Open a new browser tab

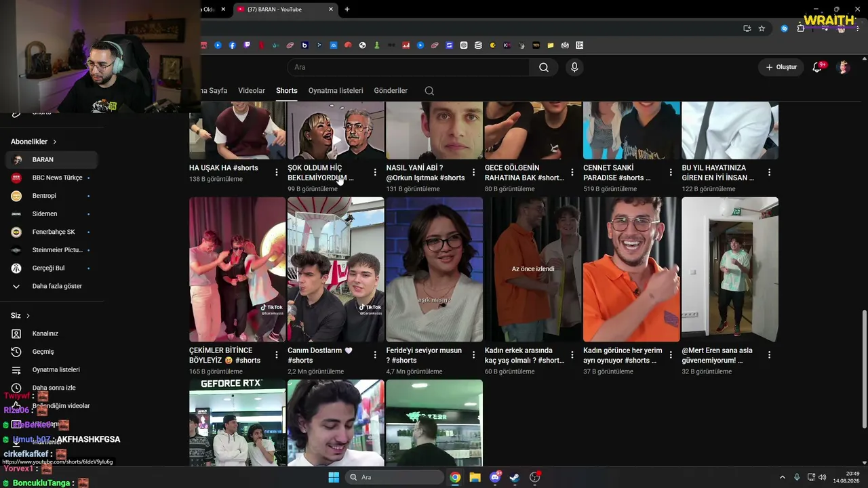click(347, 9)
